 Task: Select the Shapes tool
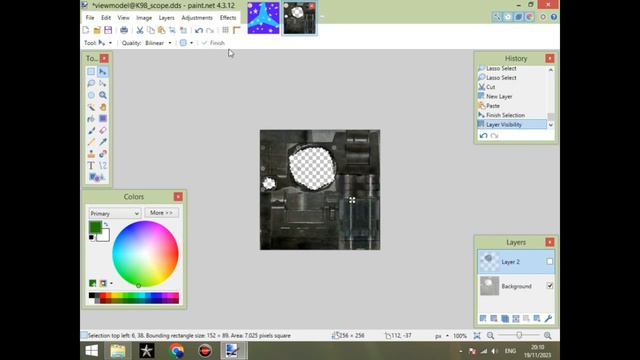coord(97,177)
